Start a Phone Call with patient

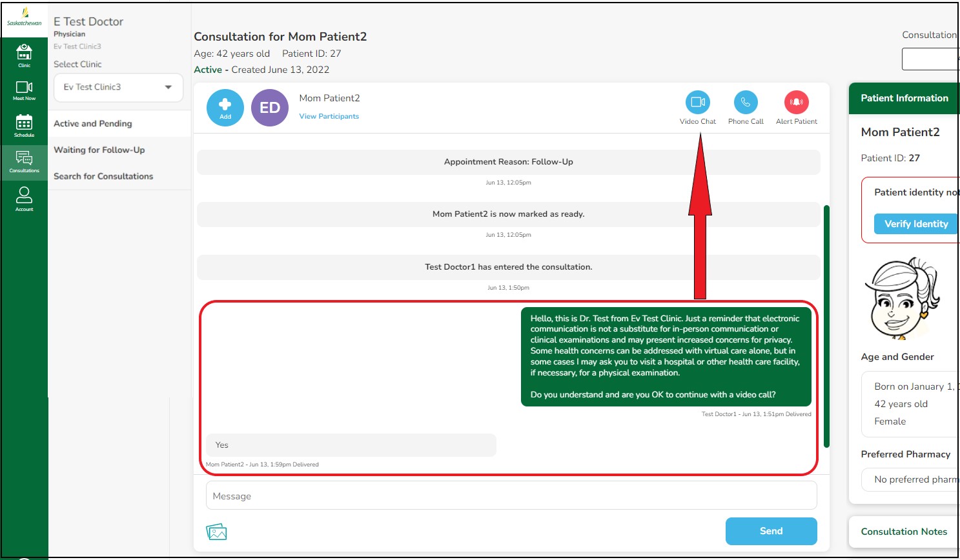point(745,103)
